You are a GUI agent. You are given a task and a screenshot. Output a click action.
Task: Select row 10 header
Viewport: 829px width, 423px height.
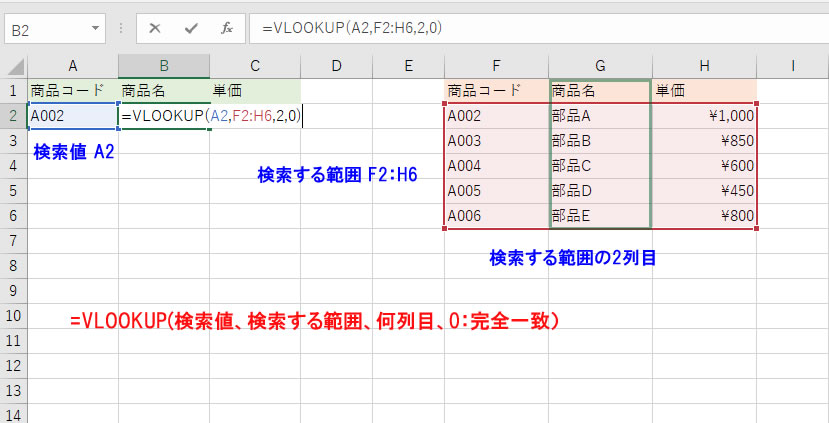[x=14, y=316]
